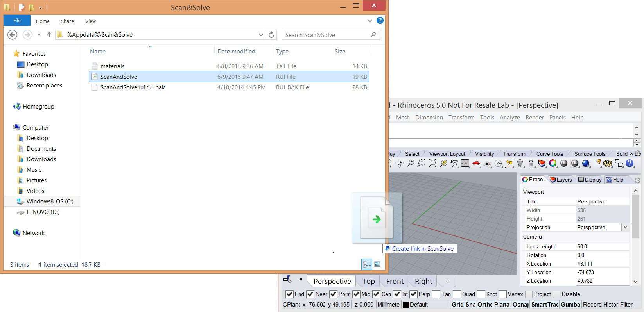Click the gear Options icon in Rhino toolbar

tap(608, 164)
